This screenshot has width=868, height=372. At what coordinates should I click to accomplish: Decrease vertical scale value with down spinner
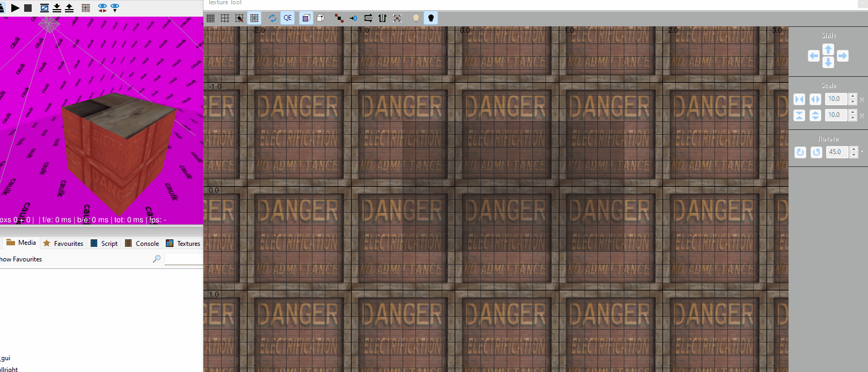(853, 118)
